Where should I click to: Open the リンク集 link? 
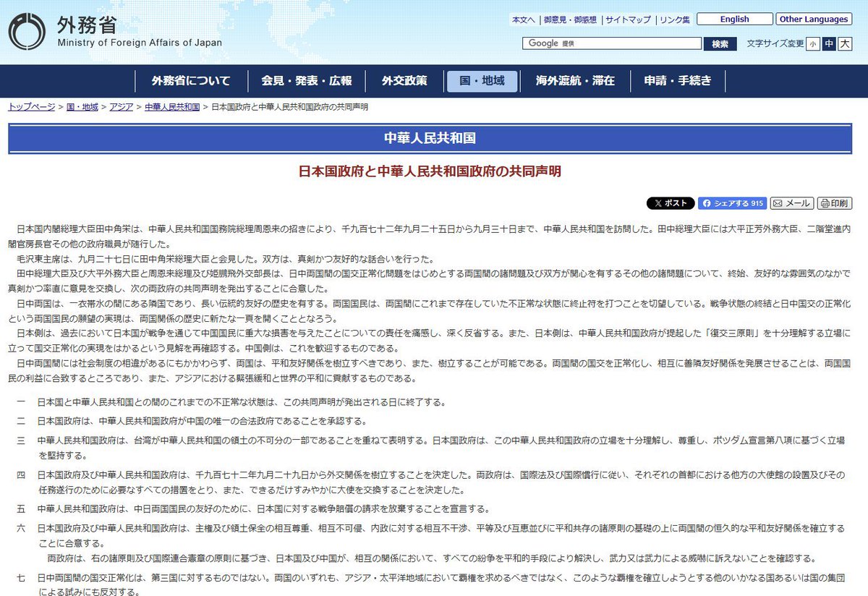[675, 20]
